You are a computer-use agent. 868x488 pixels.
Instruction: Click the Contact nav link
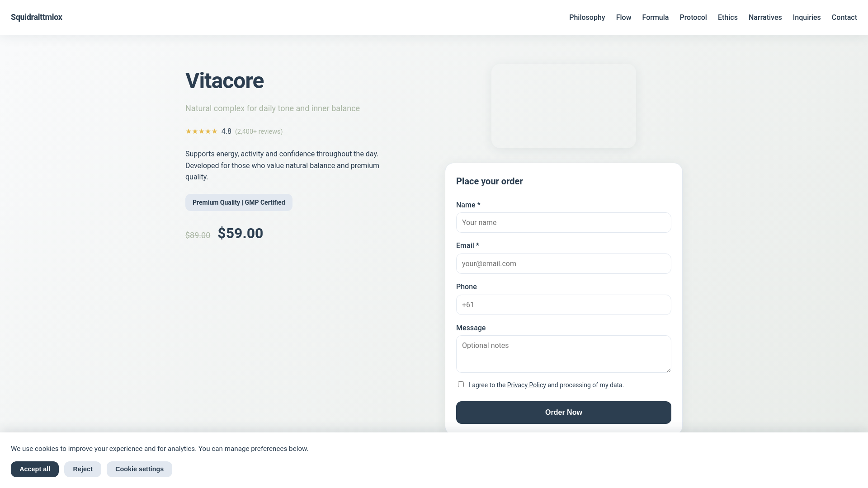click(844, 17)
